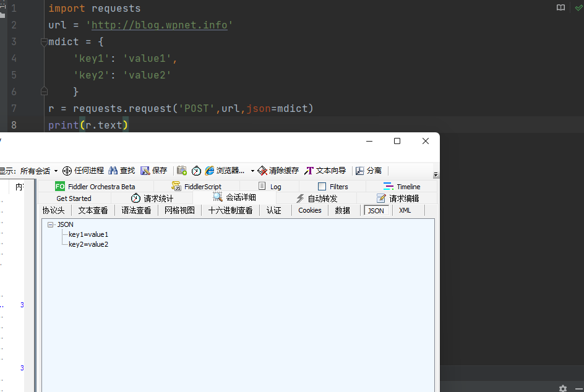Click the stopwatch timer toolbar icon
The width and height of the screenshot is (584, 392).
click(x=196, y=171)
